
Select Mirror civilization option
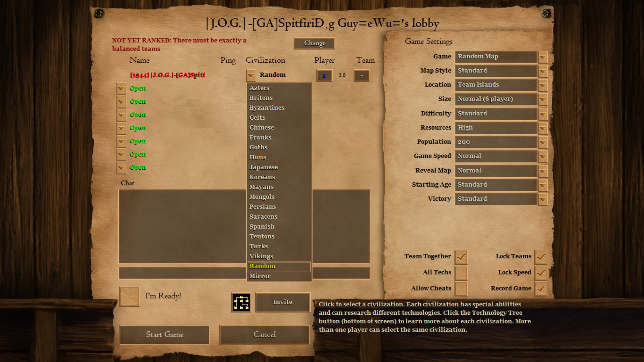278,276
